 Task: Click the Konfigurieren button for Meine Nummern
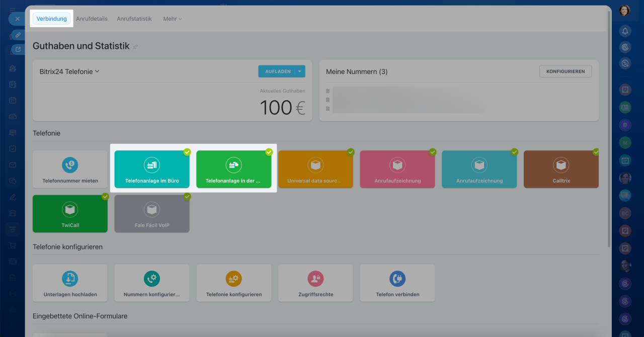pos(565,71)
